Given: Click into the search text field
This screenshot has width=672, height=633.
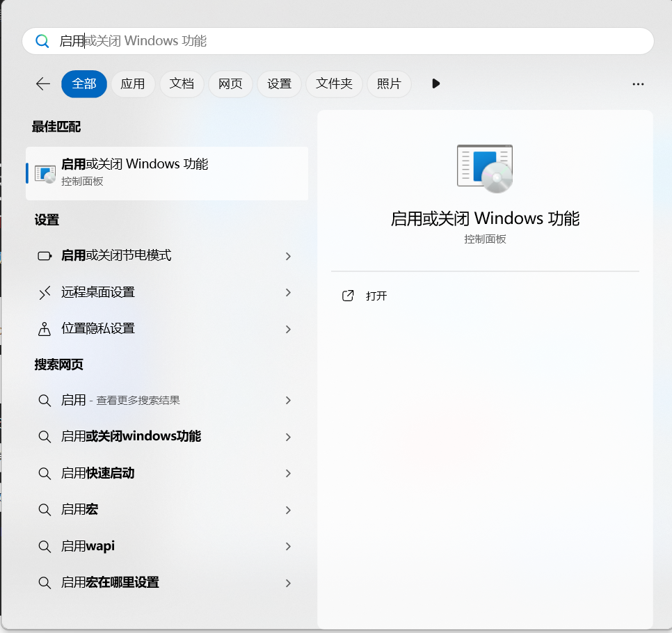Looking at the screenshot, I should coord(337,41).
